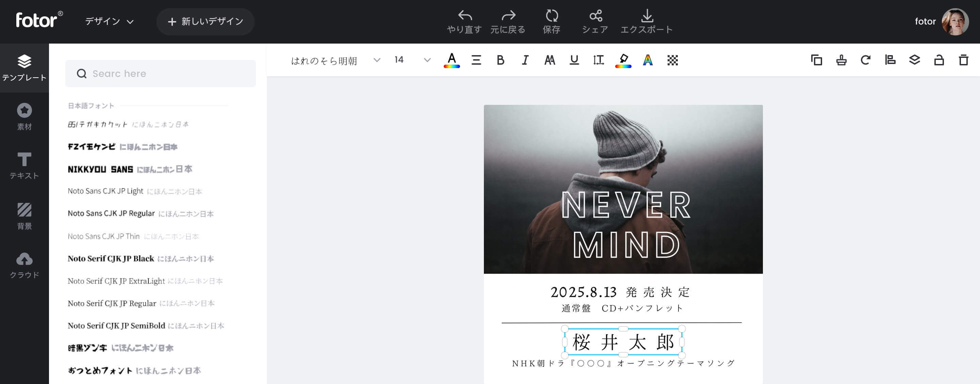Screen dimensions: 980x384
Task: Click the search magnifier icon
Action: [81, 74]
